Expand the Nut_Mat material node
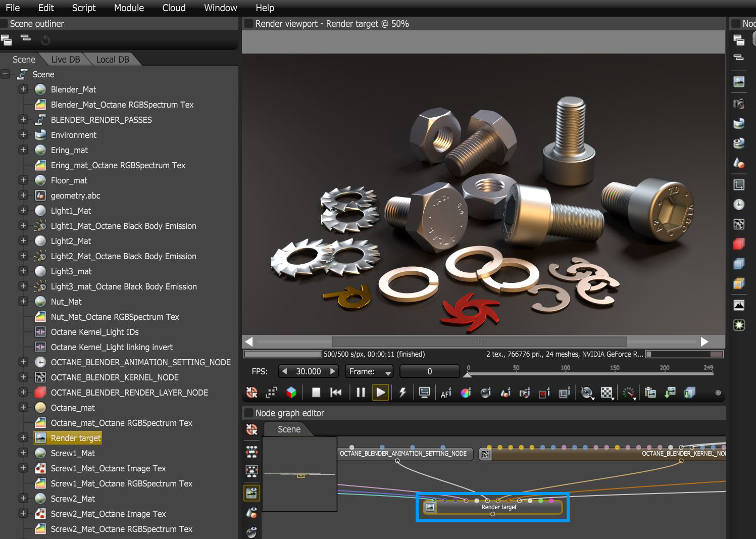Viewport: 756px width, 539px height. coord(23,302)
